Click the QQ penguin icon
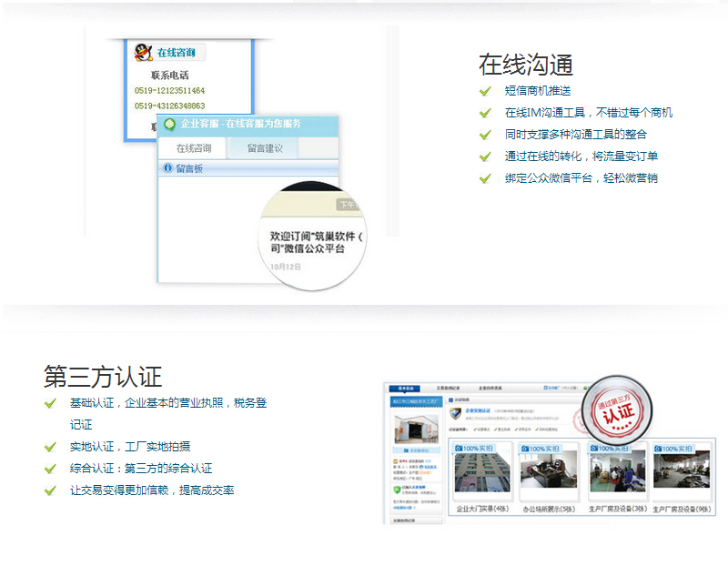 (142, 53)
